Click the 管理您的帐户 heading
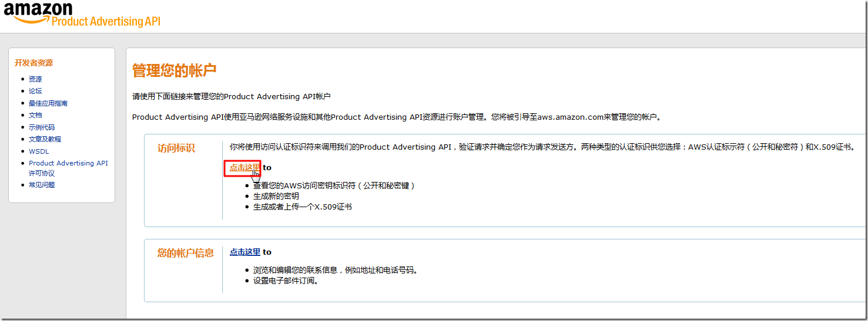The height and width of the screenshot is (321, 868). [175, 71]
